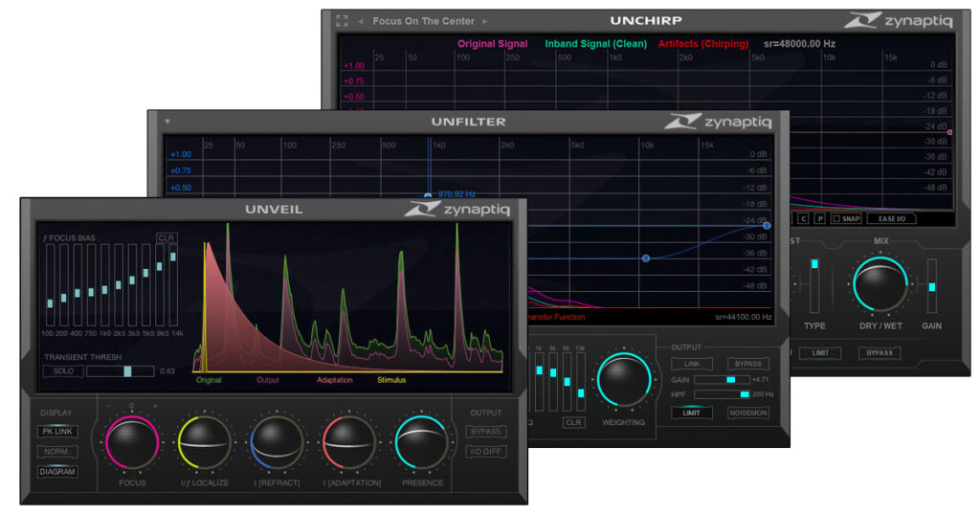
Task: Select the curve end node at -24 dB in Unfilter
Action: (x=767, y=226)
